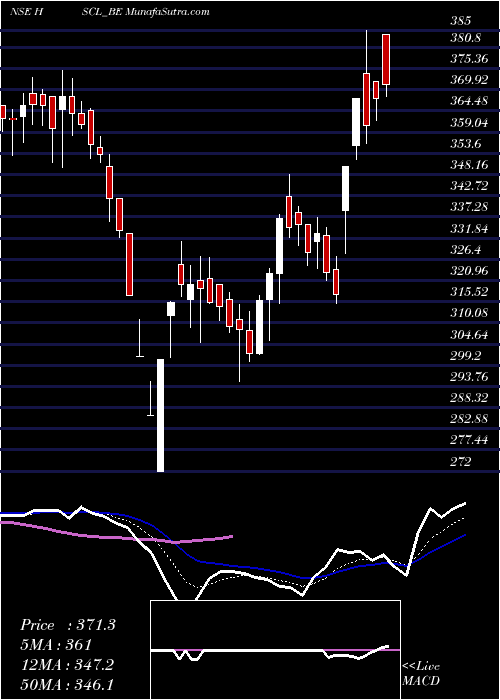The image size is (500, 700).
Task: Click the 342.72 price axis label
Action: (x=469, y=186)
